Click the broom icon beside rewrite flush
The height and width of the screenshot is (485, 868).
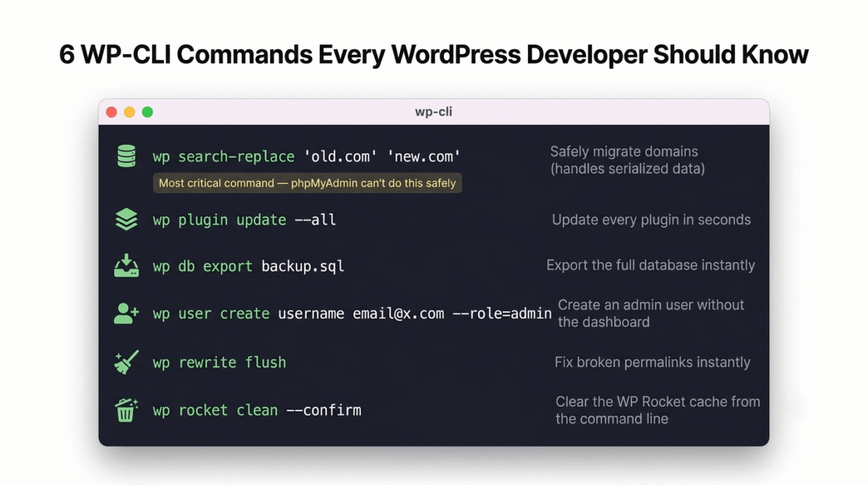[x=127, y=362]
